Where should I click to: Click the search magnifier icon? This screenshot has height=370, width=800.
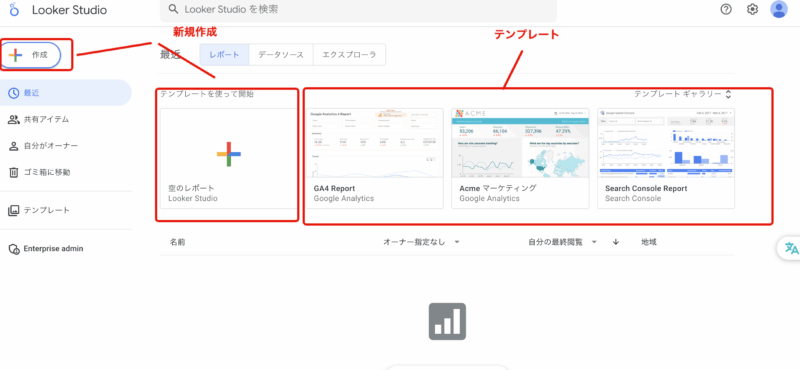coord(173,9)
